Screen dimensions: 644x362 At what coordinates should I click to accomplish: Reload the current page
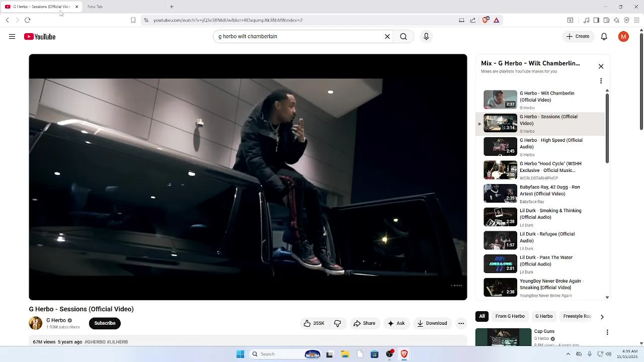27,20
